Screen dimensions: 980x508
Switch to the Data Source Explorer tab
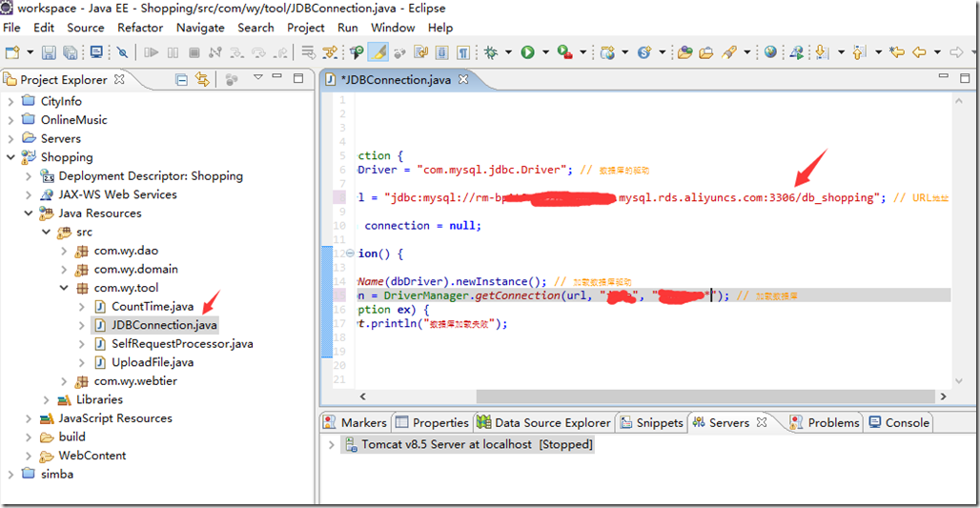coord(543,423)
